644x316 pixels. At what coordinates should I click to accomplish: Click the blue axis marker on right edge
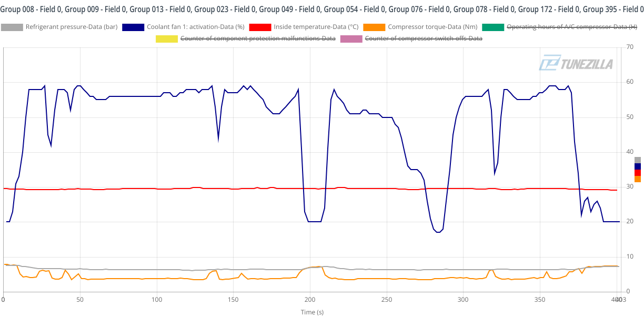coord(638,166)
